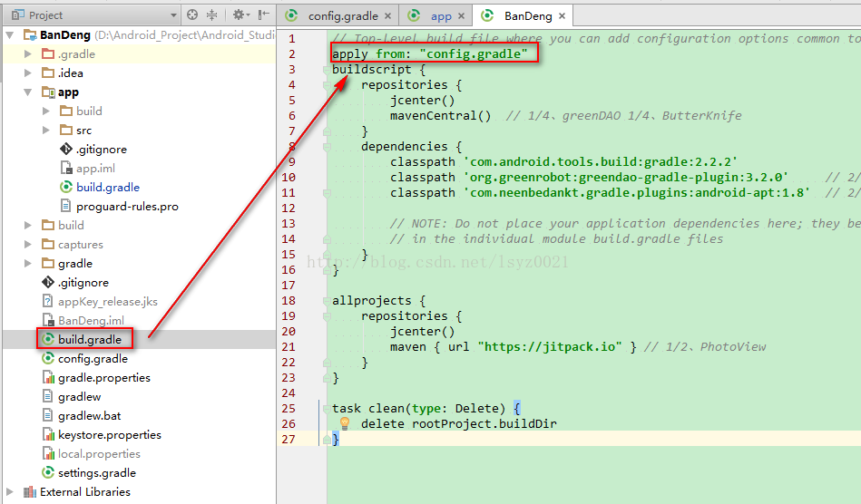Select appKey_release.jks file
861x504 pixels.
(108, 301)
